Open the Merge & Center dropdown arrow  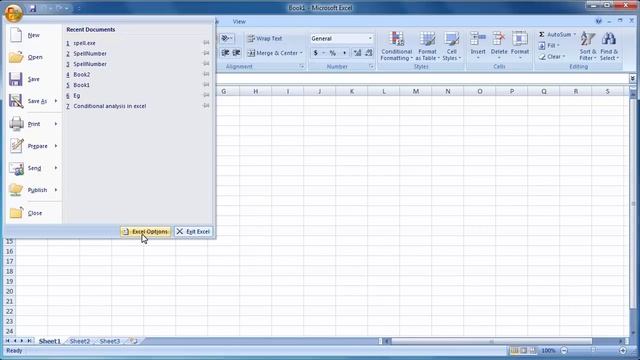(x=301, y=53)
